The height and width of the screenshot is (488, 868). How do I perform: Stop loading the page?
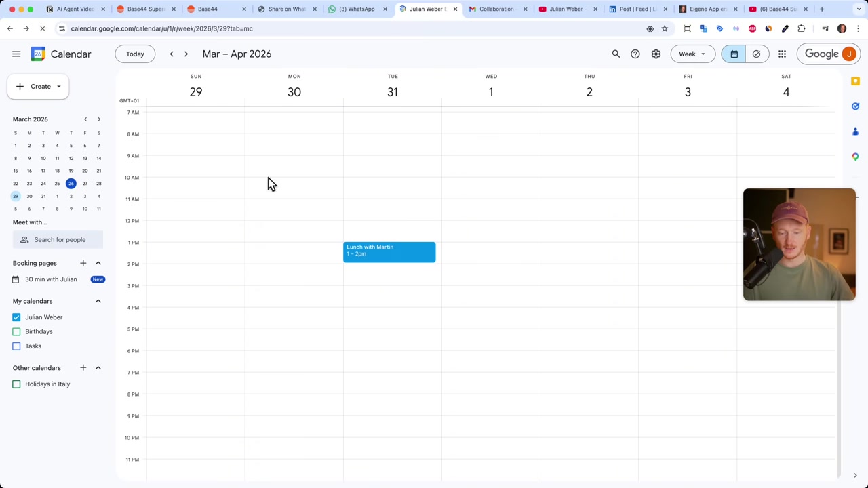point(42,28)
